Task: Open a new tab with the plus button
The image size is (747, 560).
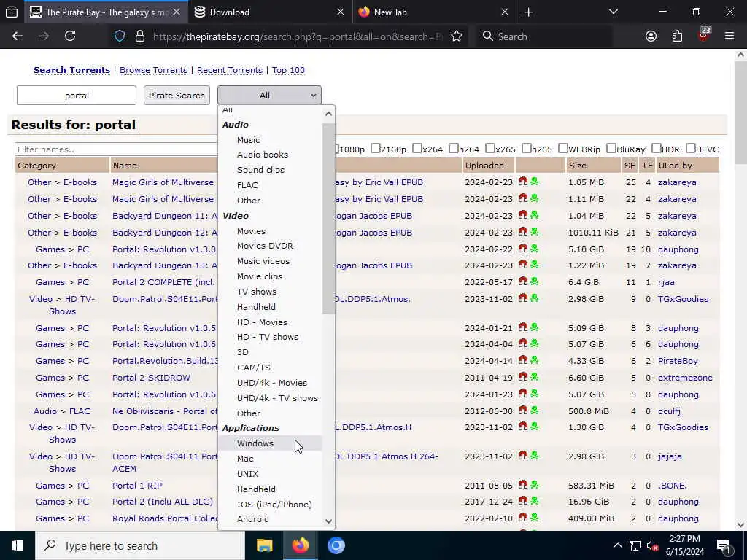Action: pyautogui.click(x=528, y=12)
